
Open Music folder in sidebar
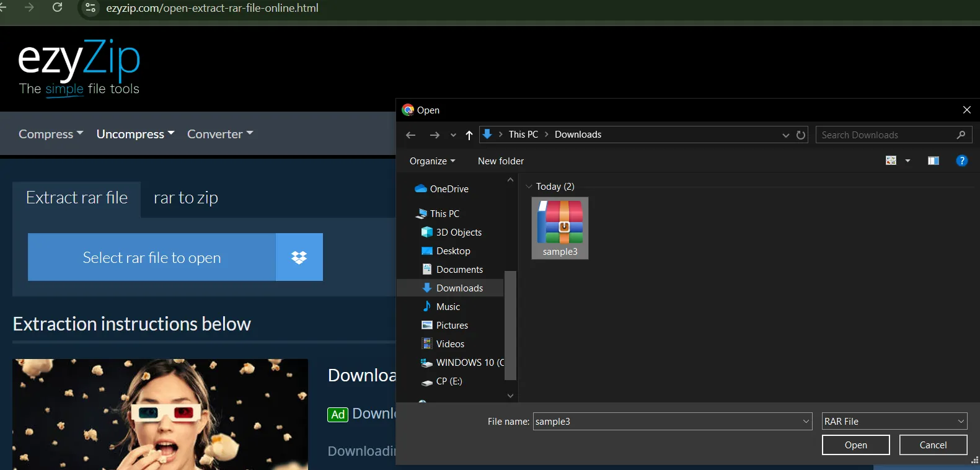click(x=441, y=306)
